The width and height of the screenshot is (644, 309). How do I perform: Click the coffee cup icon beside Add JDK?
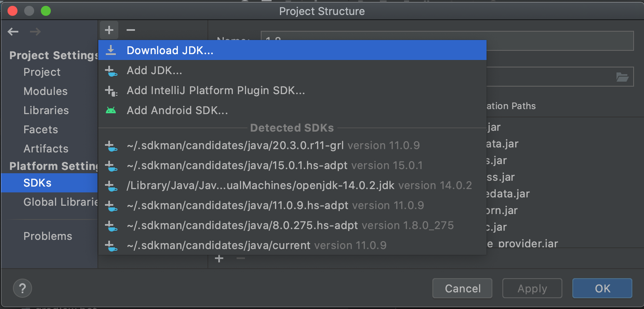[111, 71]
